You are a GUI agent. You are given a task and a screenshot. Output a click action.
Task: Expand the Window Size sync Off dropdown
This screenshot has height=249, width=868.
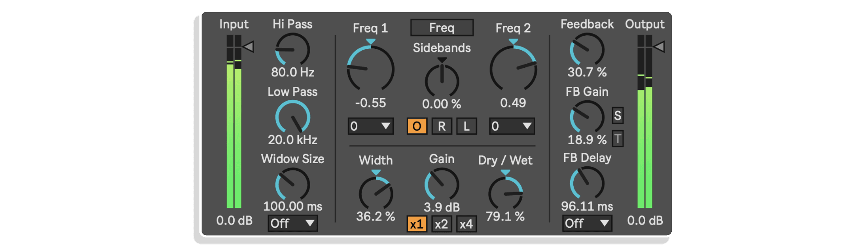[x=292, y=223]
